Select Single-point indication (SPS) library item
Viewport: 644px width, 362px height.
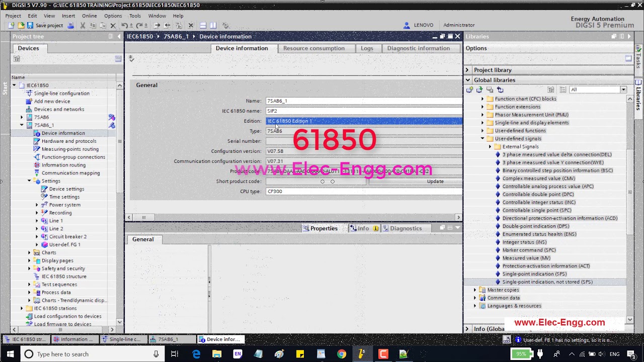tap(534, 274)
